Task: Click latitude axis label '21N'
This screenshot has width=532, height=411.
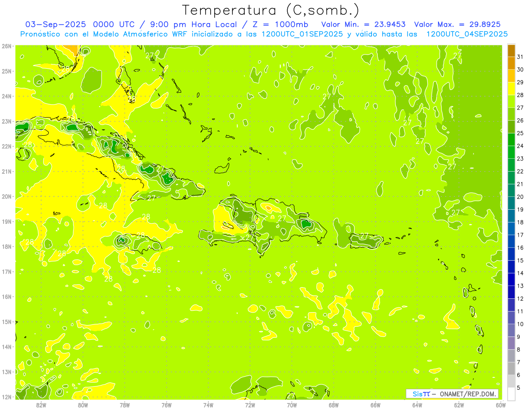Action: click(7, 172)
